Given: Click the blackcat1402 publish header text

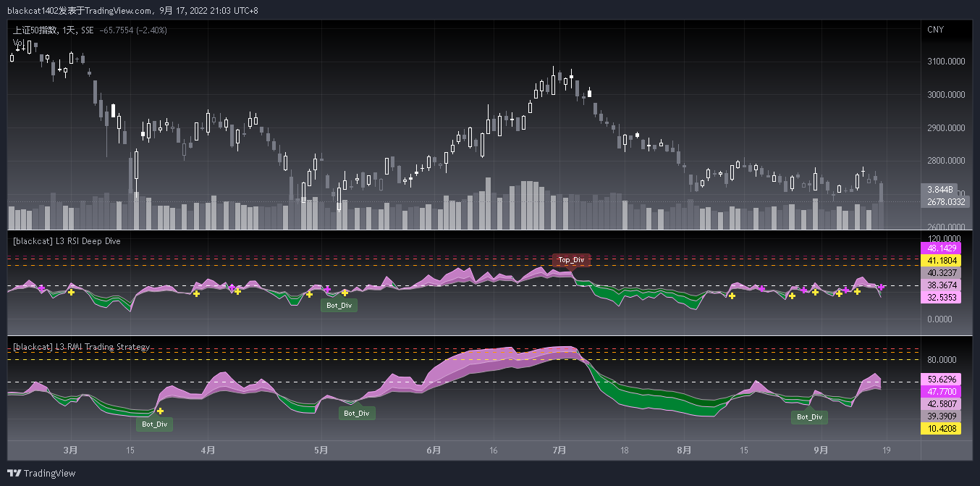Looking at the screenshot, I should tap(132, 11).
